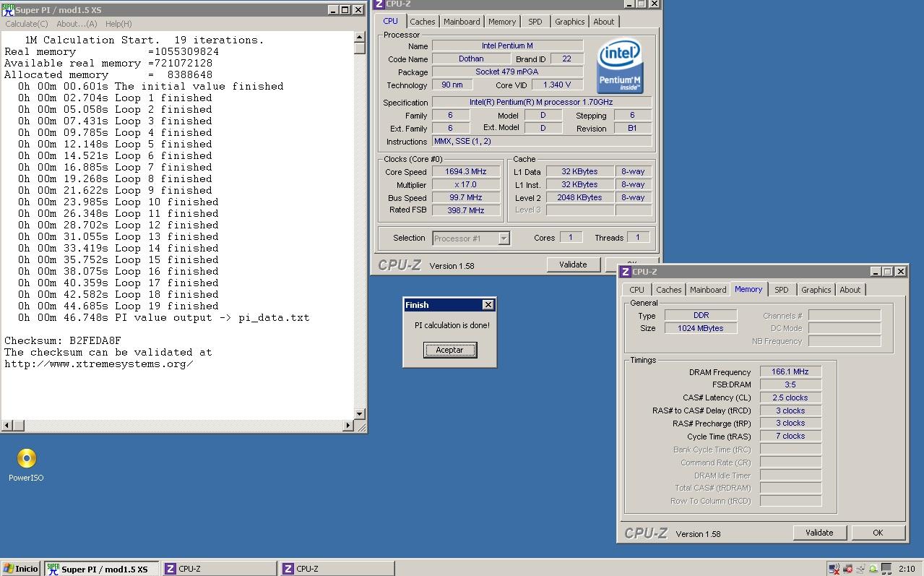The height and width of the screenshot is (576, 924).
Task: Open the About...(A) menu in Super PI
Action: (77, 24)
